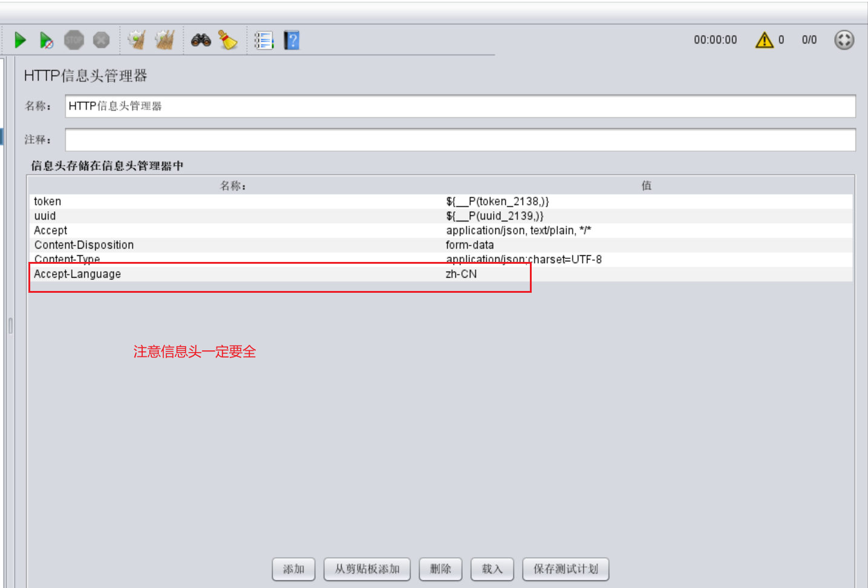Click the 从剪贴板添加 button
Viewport: 868px width, 588px height.
367,569
